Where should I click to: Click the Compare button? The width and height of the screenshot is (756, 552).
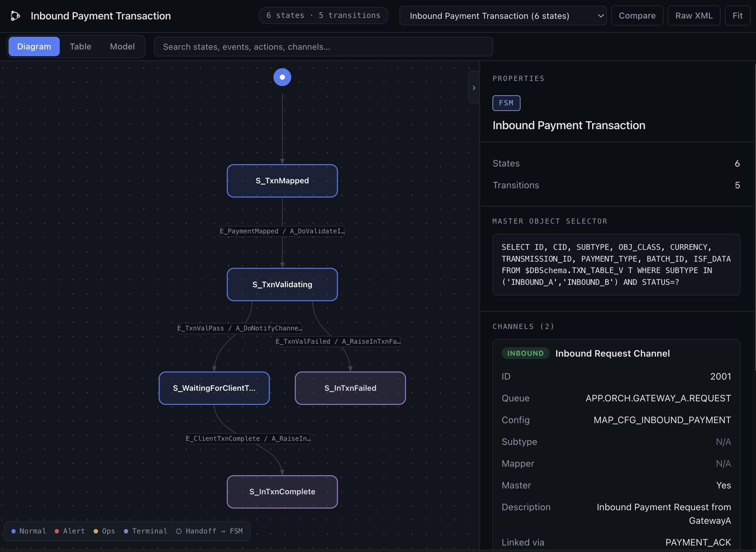click(x=637, y=16)
